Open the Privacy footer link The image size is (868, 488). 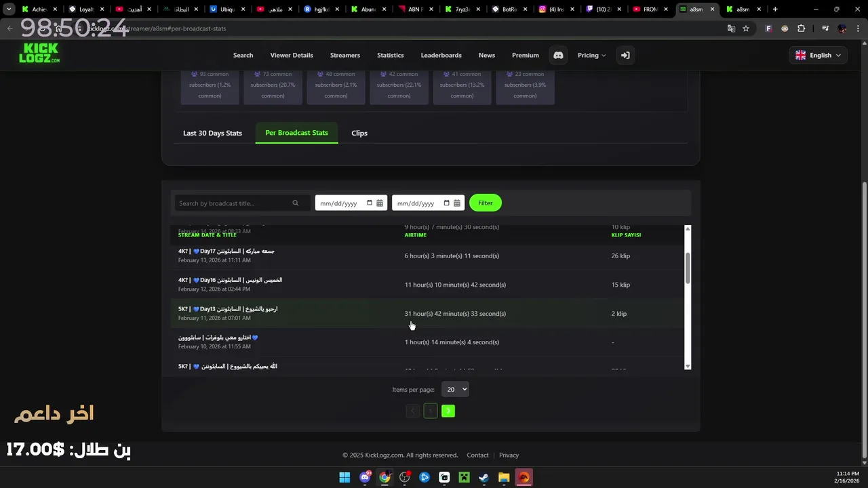click(x=509, y=455)
